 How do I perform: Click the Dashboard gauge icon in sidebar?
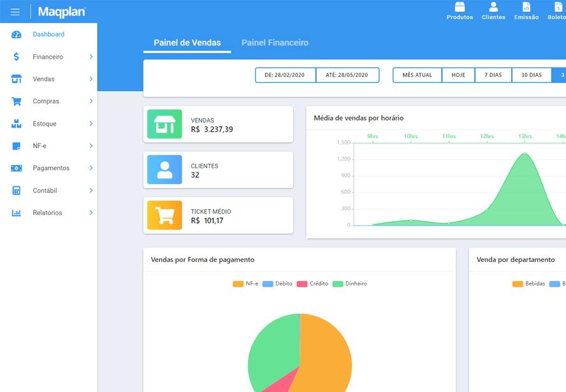coord(17,34)
